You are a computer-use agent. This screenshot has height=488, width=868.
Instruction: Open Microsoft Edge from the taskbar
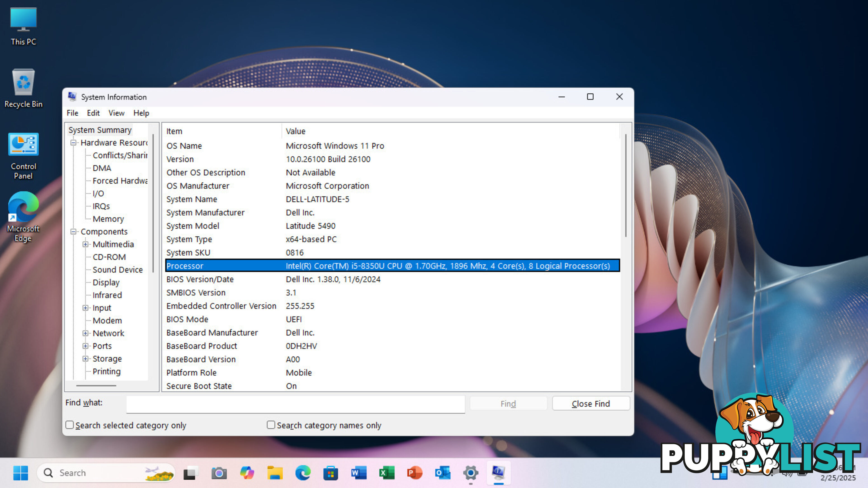(x=303, y=472)
